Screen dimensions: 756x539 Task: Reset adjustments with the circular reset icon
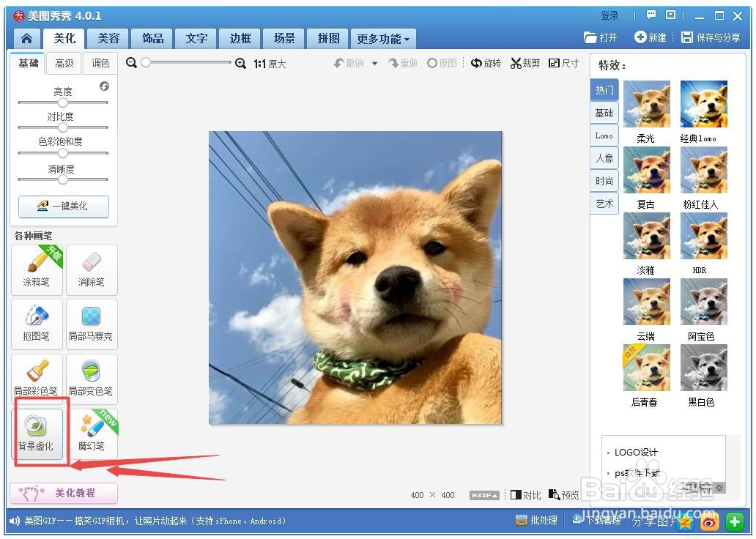coord(104,86)
